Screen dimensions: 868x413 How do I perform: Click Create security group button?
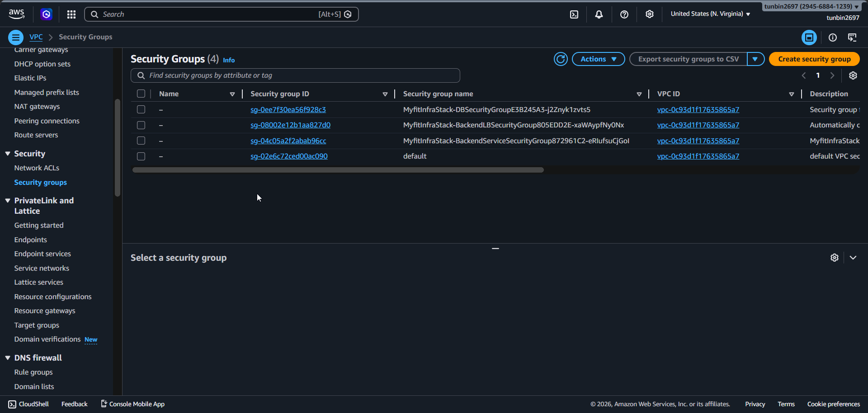point(814,59)
